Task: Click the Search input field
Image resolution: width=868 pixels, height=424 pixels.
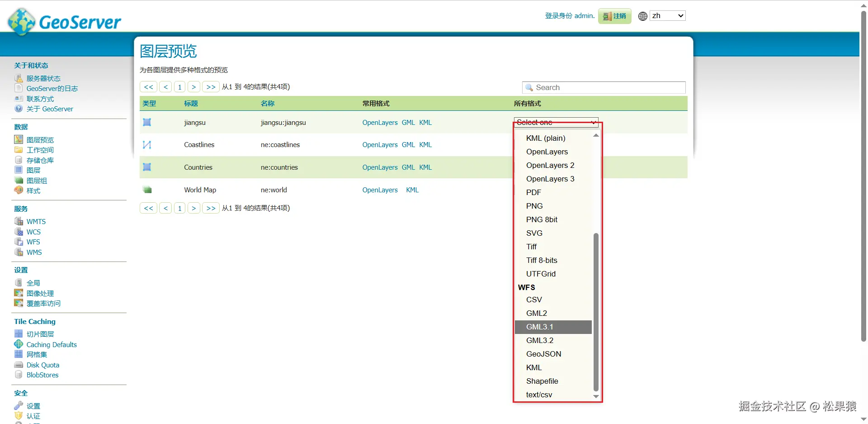Action: tap(604, 87)
